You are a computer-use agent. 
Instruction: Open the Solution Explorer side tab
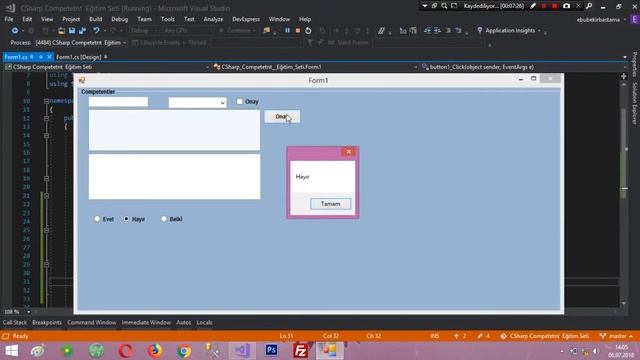635,103
